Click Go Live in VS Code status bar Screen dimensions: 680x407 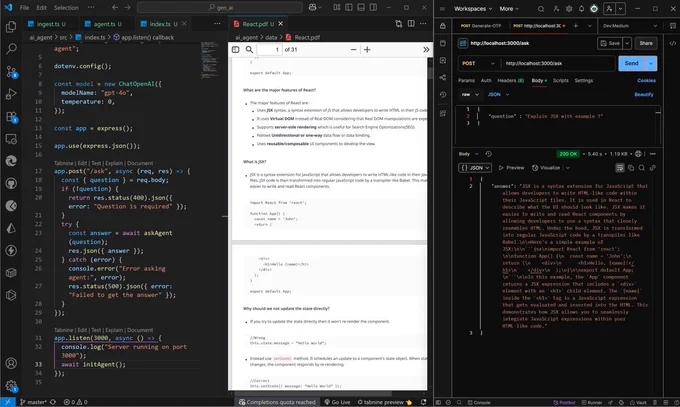pos(337,402)
